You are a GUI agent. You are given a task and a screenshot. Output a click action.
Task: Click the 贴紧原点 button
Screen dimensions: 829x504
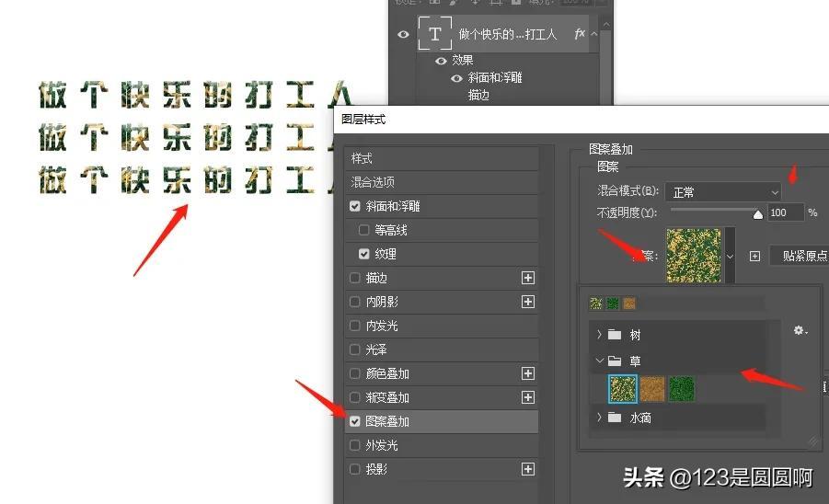pyautogui.click(x=801, y=256)
